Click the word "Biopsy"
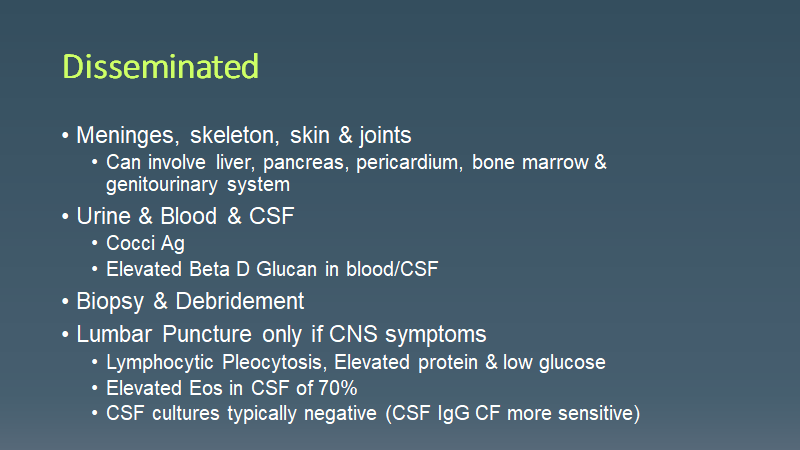 click(106, 301)
